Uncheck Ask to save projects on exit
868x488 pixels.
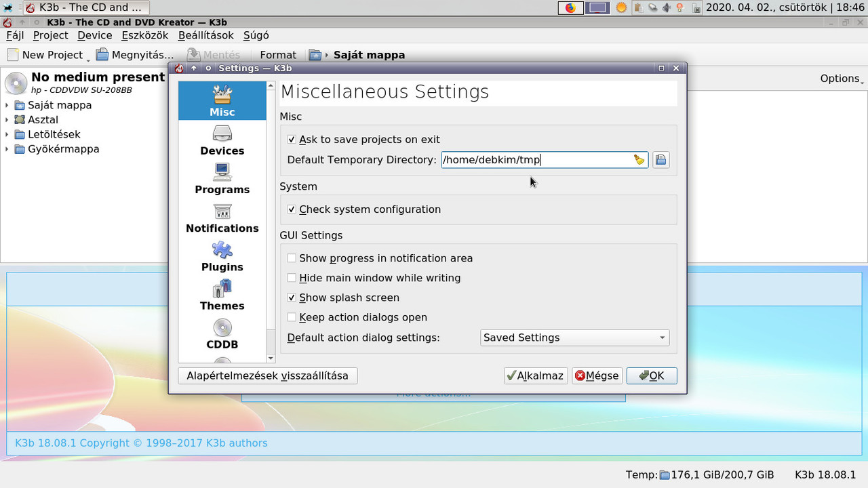tap(292, 139)
